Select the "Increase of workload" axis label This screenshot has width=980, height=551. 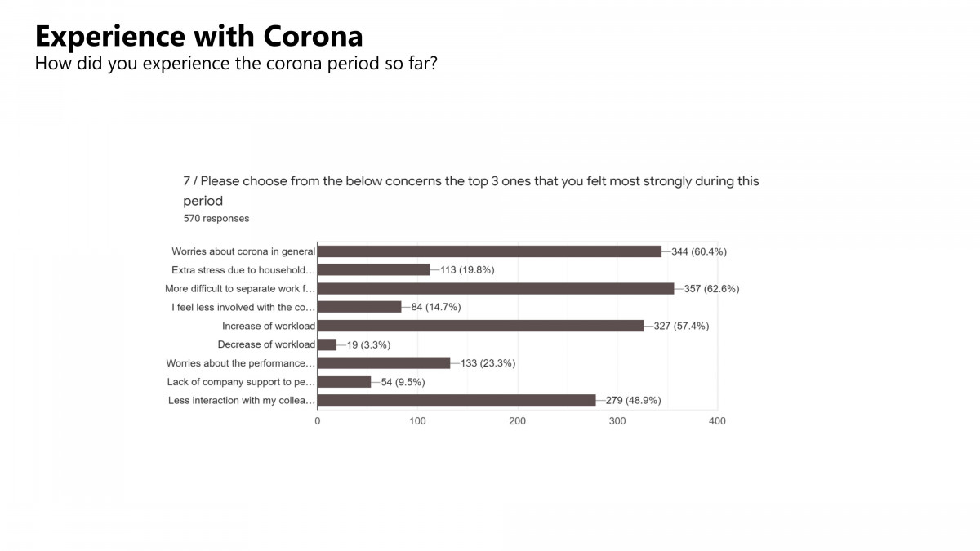(269, 326)
